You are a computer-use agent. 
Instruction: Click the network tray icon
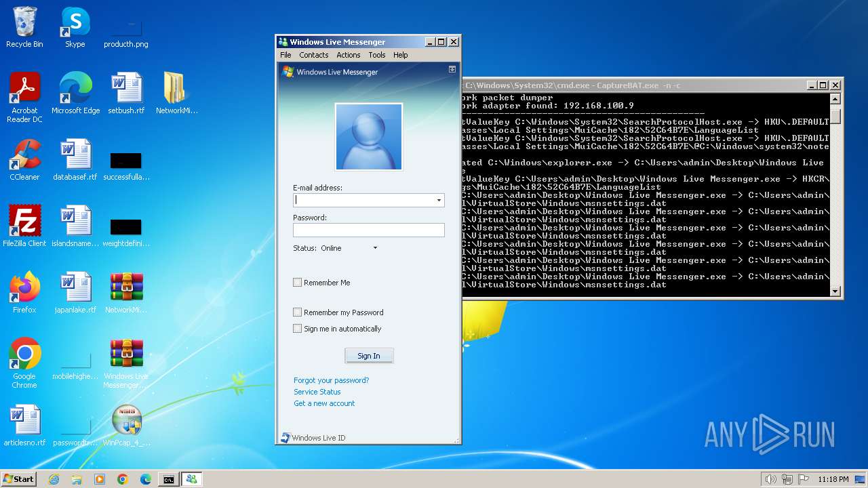787,479
